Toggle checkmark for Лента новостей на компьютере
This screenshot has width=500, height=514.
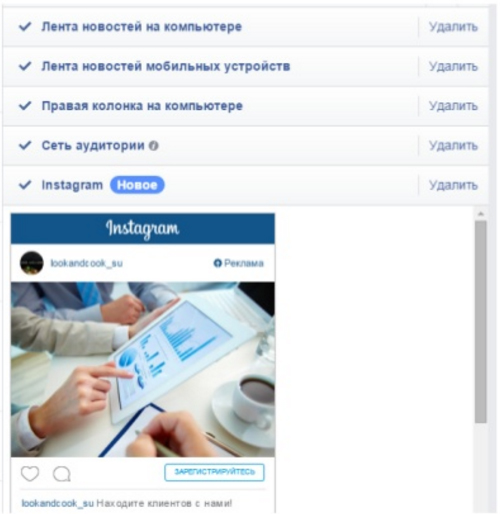point(25,26)
